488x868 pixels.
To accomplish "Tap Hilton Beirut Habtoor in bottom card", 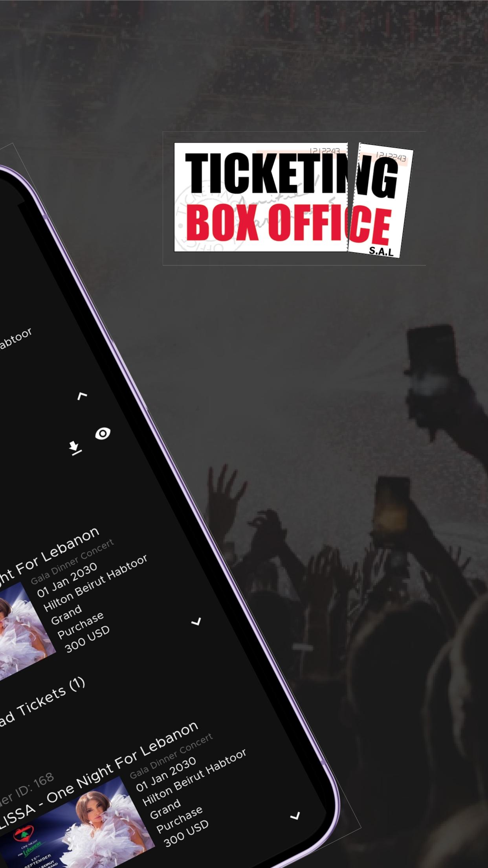I will 194,777.
